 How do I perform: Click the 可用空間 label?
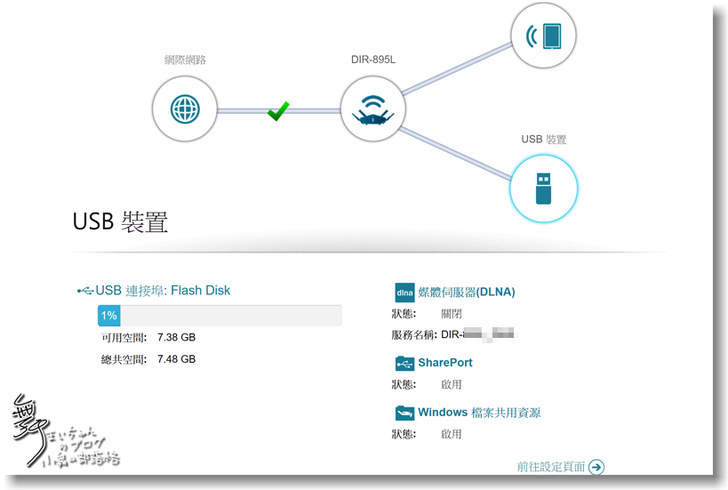[124, 338]
